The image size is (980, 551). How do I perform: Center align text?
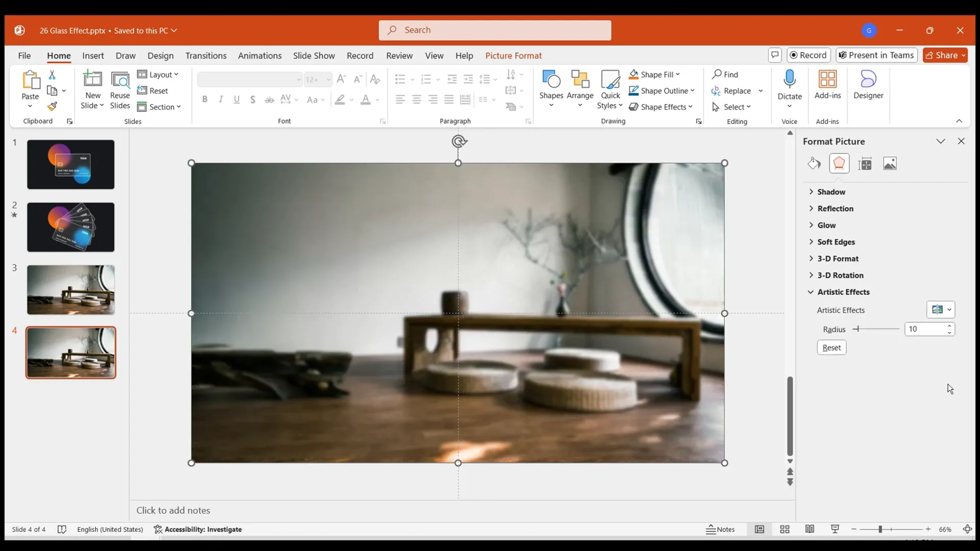(x=416, y=99)
